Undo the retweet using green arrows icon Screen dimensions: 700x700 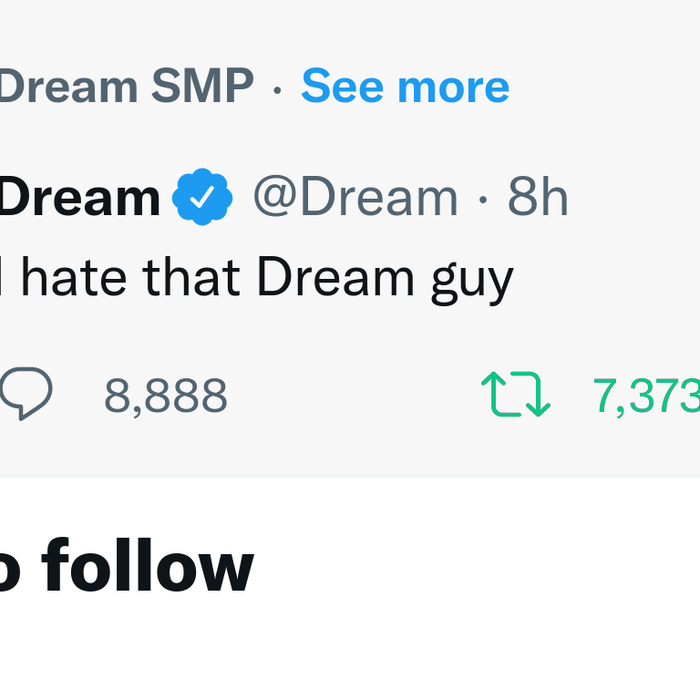pyautogui.click(x=515, y=394)
